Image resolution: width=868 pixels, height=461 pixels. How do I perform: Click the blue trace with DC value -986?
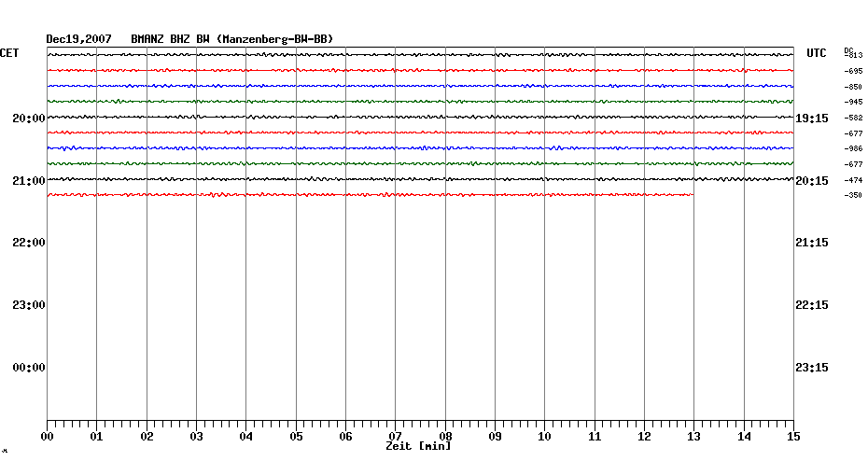pyautogui.click(x=420, y=148)
